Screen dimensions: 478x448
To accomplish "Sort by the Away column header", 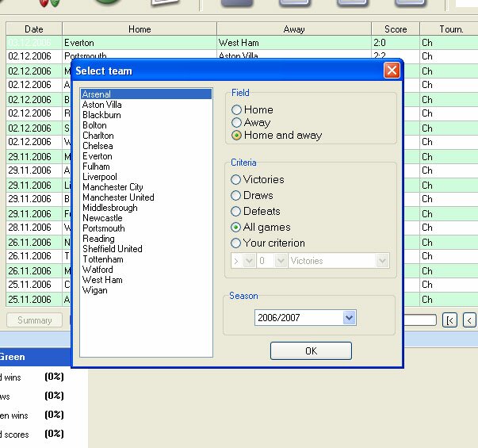I will pyautogui.click(x=294, y=29).
